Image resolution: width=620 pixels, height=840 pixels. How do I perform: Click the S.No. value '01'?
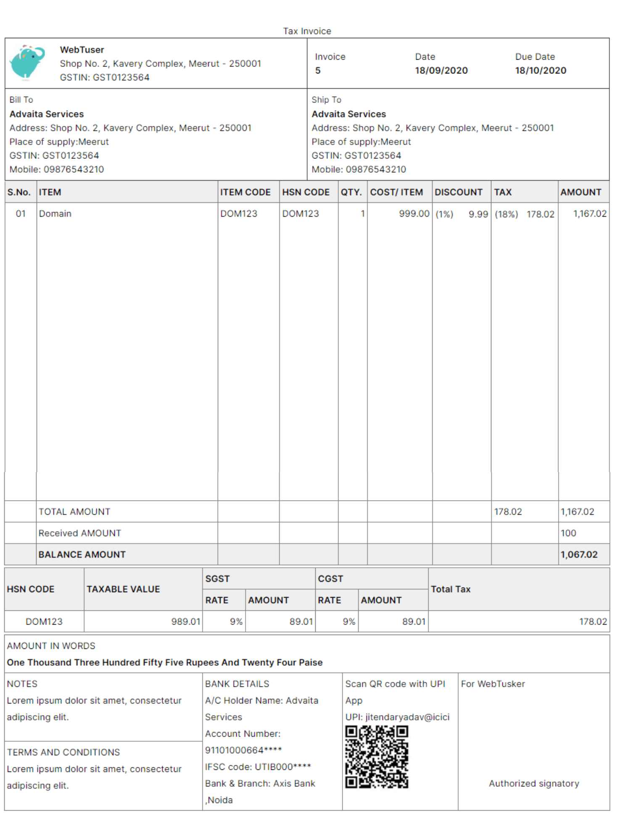[x=21, y=214]
